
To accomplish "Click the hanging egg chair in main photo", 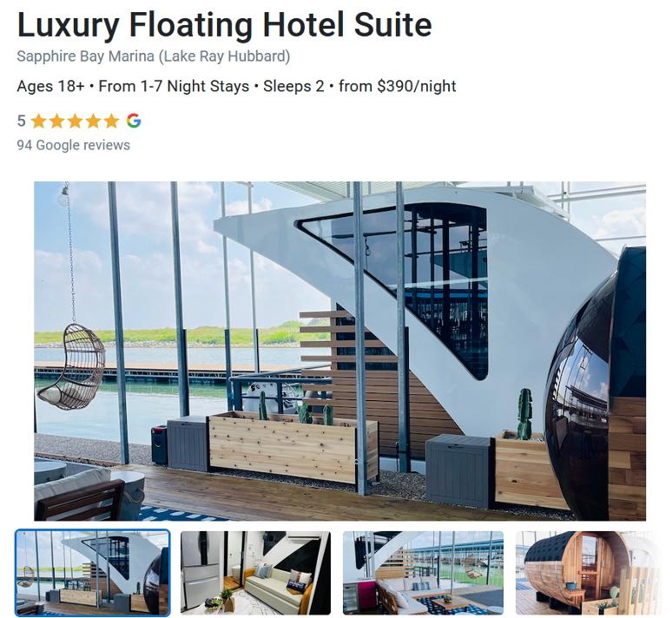I will click(73, 366).
